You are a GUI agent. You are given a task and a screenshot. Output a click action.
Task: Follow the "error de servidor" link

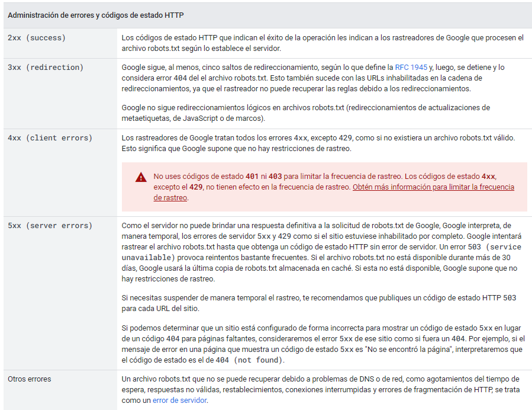180,401
